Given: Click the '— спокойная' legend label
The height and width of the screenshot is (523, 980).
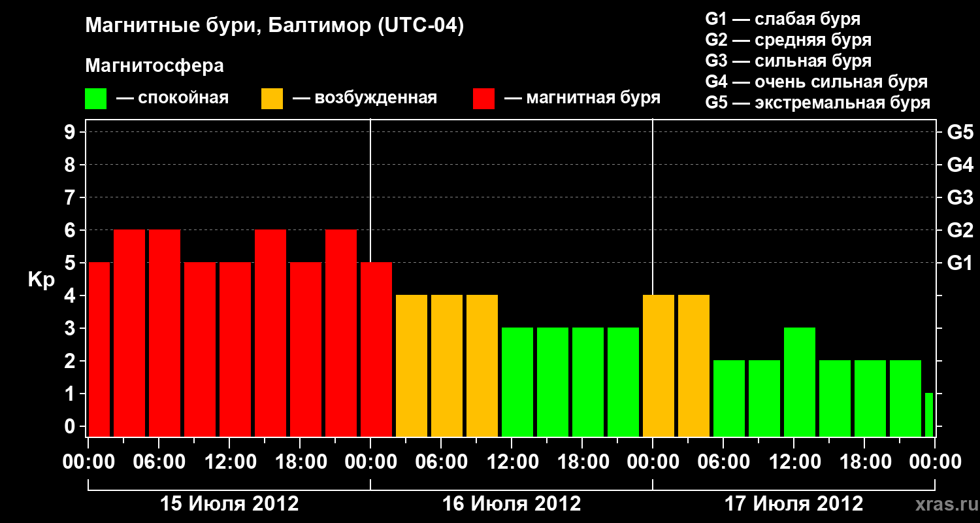Looking at the screenshot, I should (172, 98).
